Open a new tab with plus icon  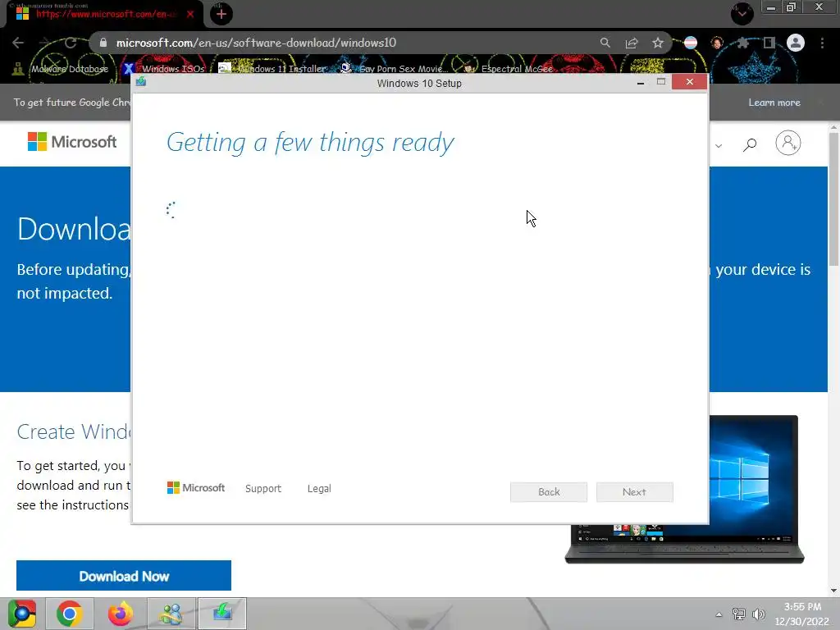(221, 14)
